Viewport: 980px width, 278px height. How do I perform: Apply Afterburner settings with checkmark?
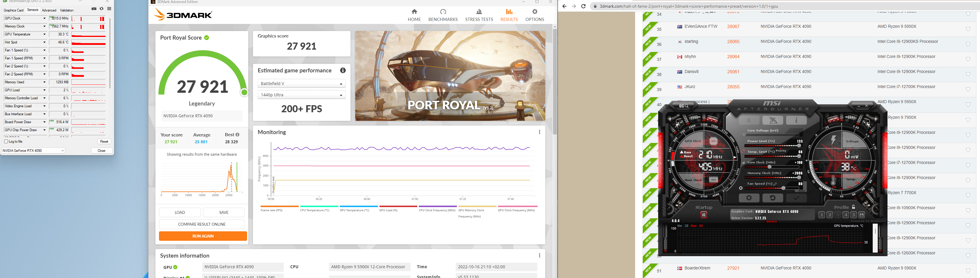pos(796,198)
